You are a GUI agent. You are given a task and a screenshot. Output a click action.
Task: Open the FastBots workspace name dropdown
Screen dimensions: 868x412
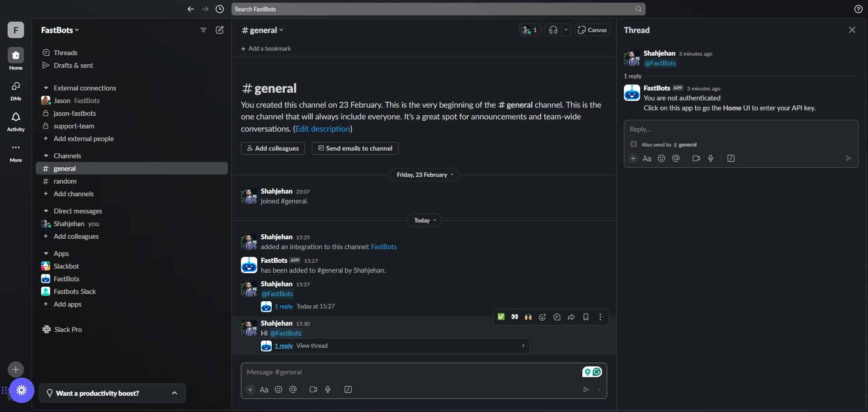click(x=60, y=30)
